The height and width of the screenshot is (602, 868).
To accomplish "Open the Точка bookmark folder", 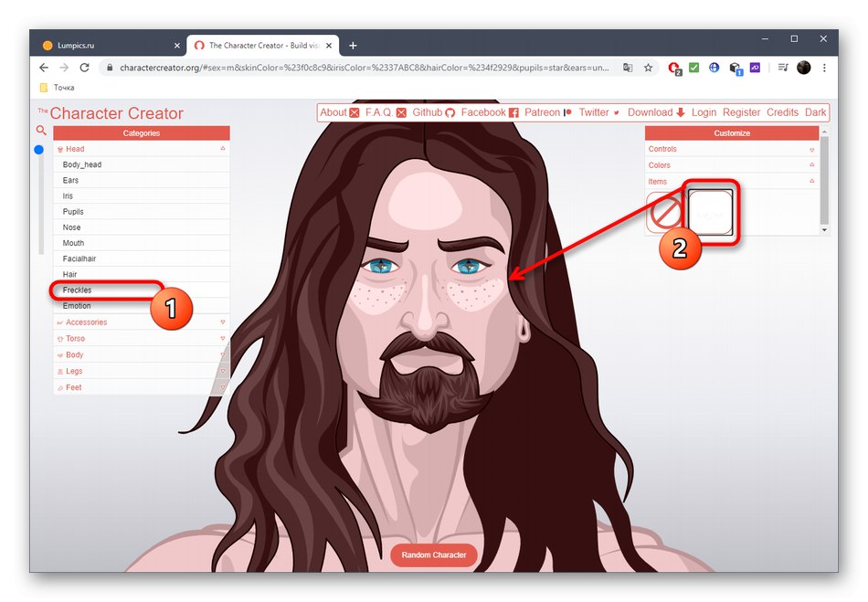I will (x=57, y=88).
